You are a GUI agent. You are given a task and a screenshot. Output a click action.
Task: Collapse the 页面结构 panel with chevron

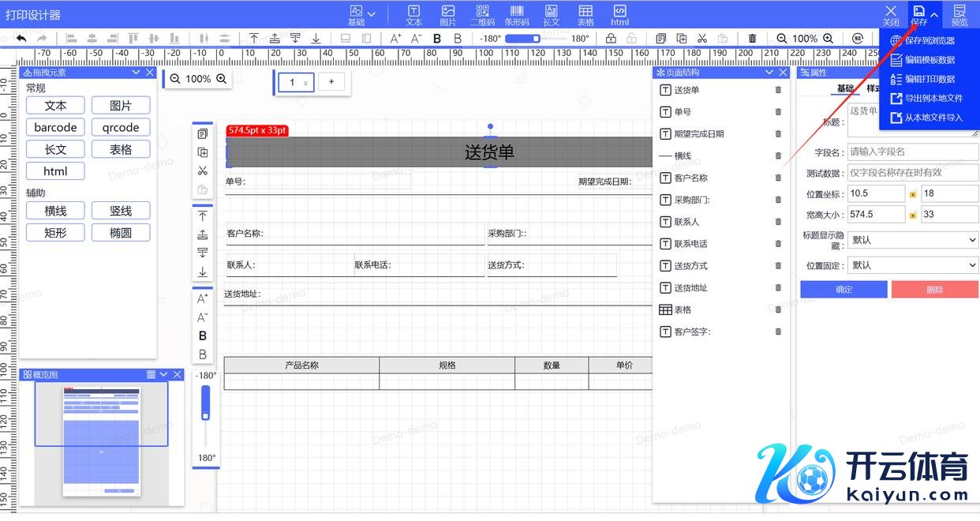[x=769, y=73]
